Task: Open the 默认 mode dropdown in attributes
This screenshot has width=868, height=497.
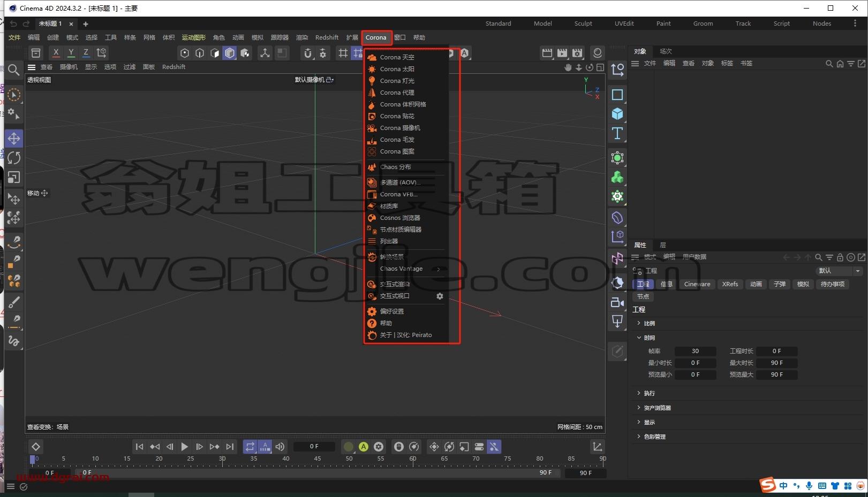Action: pos(839,271)
